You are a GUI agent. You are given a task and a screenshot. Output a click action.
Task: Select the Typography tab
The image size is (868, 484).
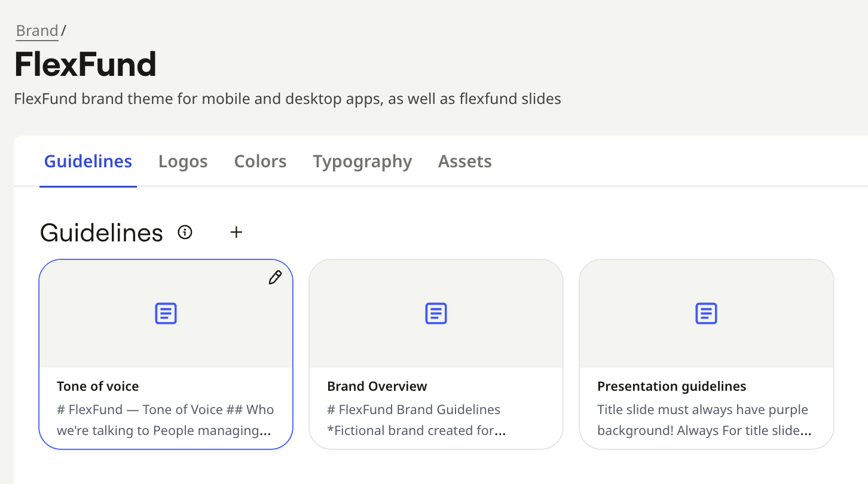click(362, 161)
